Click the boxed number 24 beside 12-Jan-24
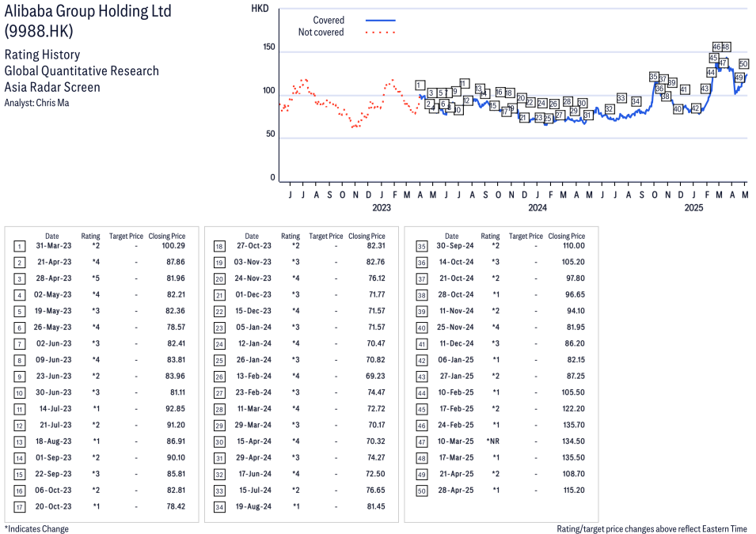The image size is (756, 534). [x=219, y=344]
